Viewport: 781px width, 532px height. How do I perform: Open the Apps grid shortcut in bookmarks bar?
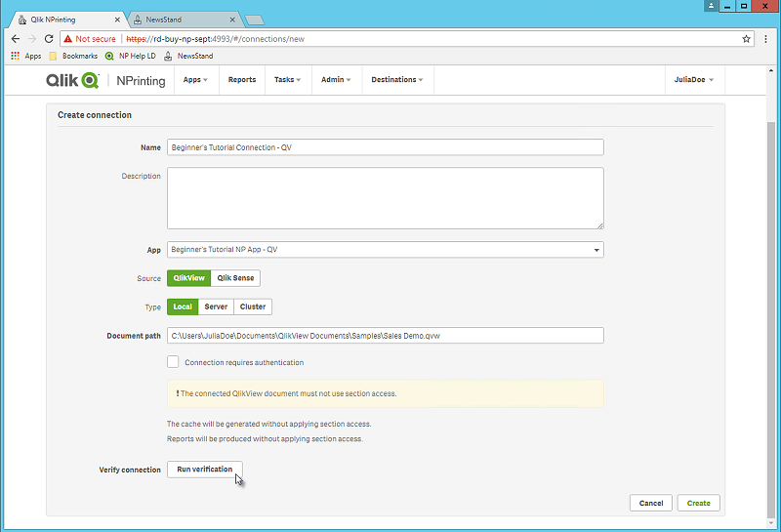pyautogui.click(x=26, y=56)
